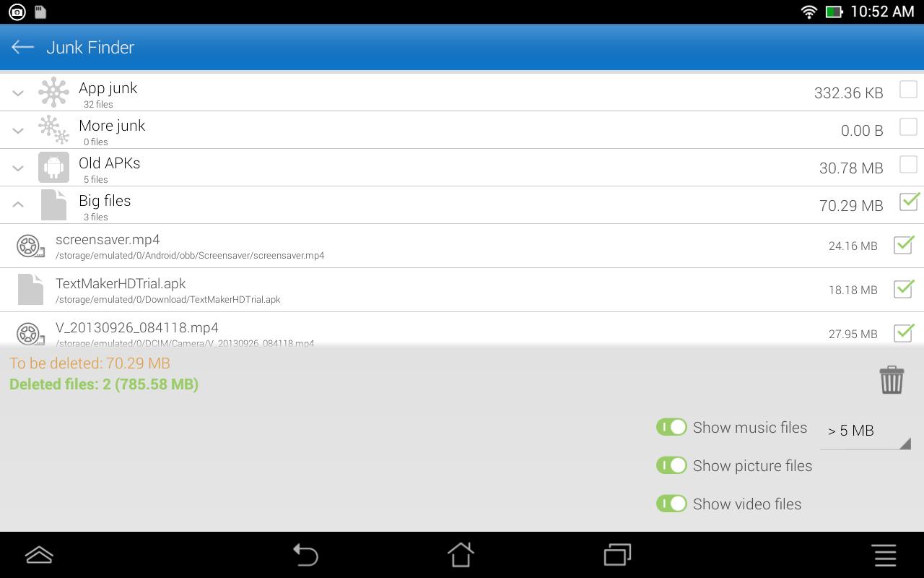This screenshot has height=578, width=924.
Task: Check the App junk checkbox
Action: pos(908,90)
